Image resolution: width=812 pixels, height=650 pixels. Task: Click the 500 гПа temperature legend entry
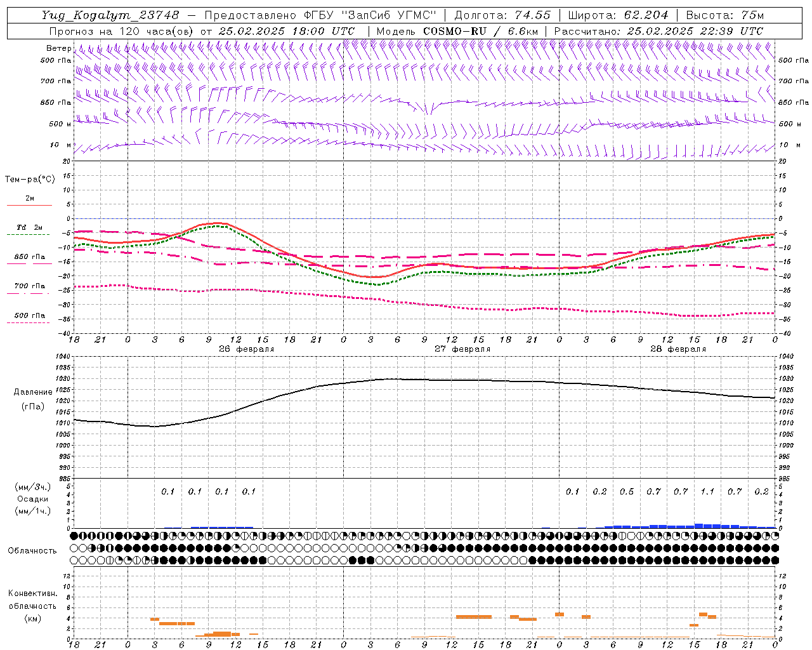[x=30, y=315]
